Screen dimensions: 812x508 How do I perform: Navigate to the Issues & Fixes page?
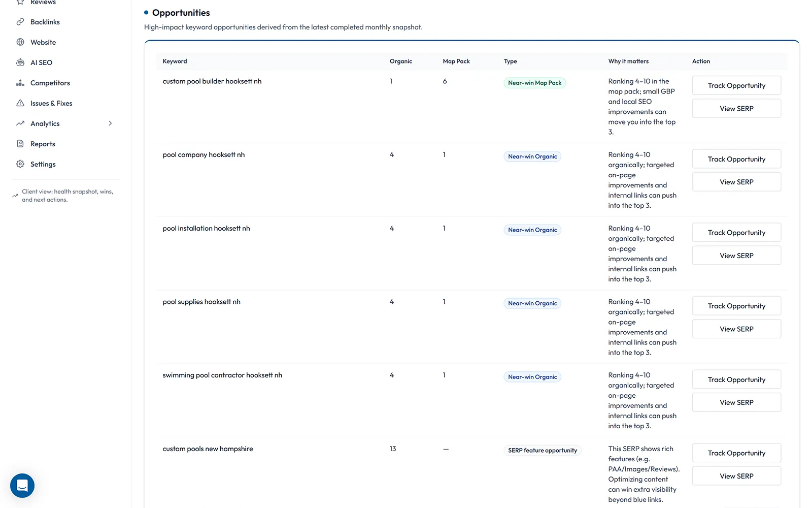coord(51,103)
